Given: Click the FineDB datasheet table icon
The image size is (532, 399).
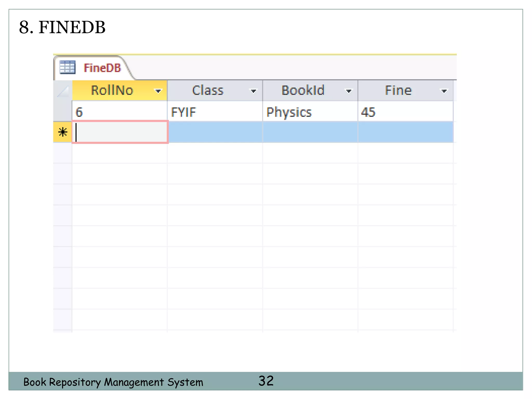Looking at the screenshot, I should click(68, 67).
